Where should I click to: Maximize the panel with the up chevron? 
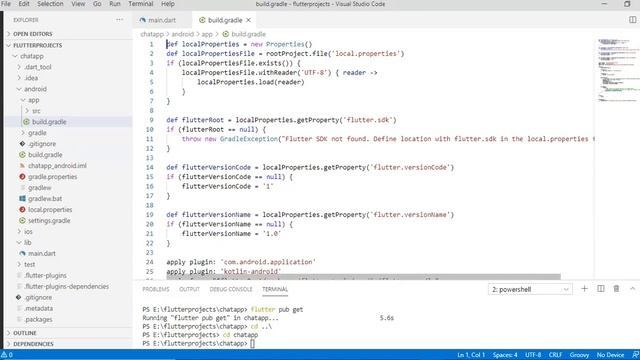coord(632,289)
